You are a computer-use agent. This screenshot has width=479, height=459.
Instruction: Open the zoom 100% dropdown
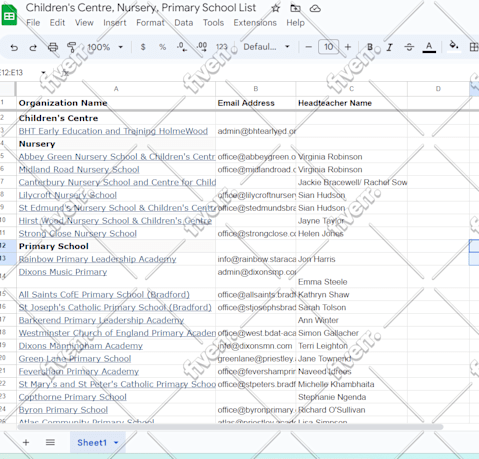coord(105,47)
